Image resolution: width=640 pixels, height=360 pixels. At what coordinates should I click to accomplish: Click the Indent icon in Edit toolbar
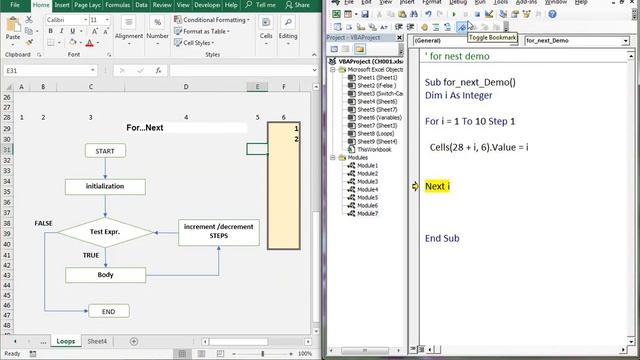pyautogui.click(x=399, y=27)
